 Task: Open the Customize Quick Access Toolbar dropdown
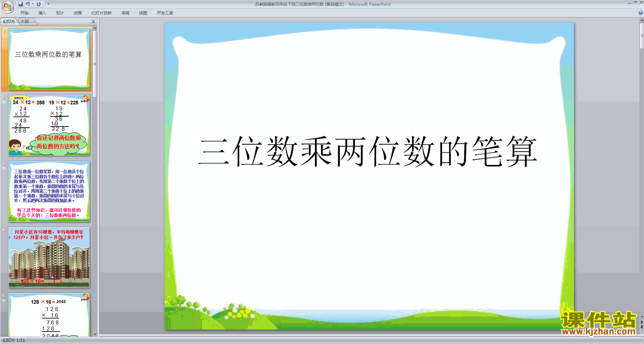tap(48, 4)
